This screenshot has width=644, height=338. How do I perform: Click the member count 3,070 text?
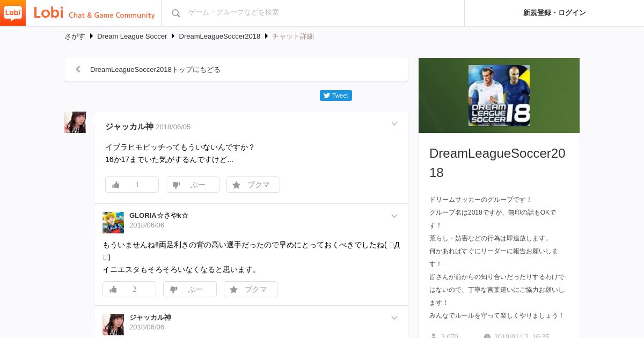point(449,336)
